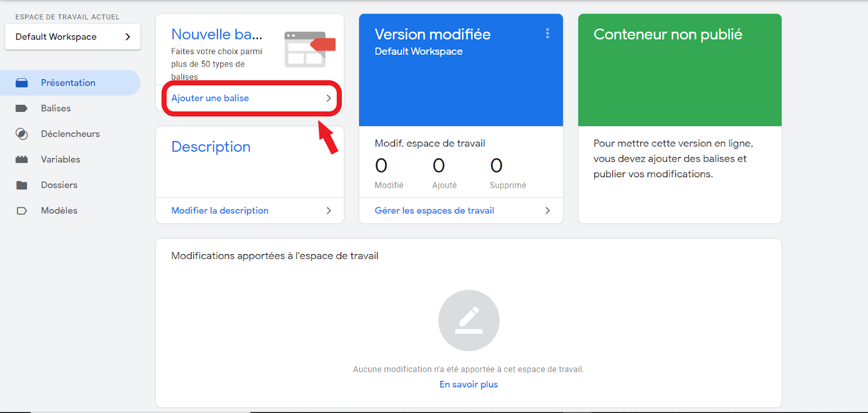Image resolution: width=868 pixels, height=413 pixels.
Task: Click the Nouvelle balise card title
Action: pyautogui.click(x=216, y=34)
